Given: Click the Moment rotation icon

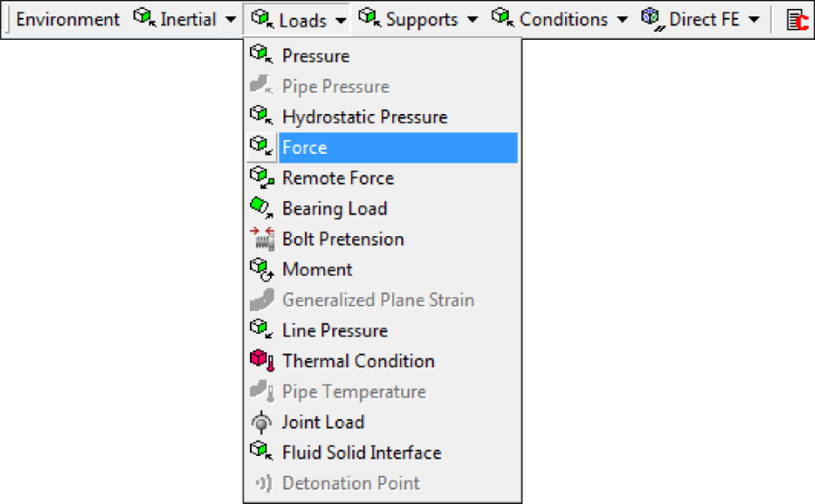Looking at the screenshot, I should [x=262, y=269].
